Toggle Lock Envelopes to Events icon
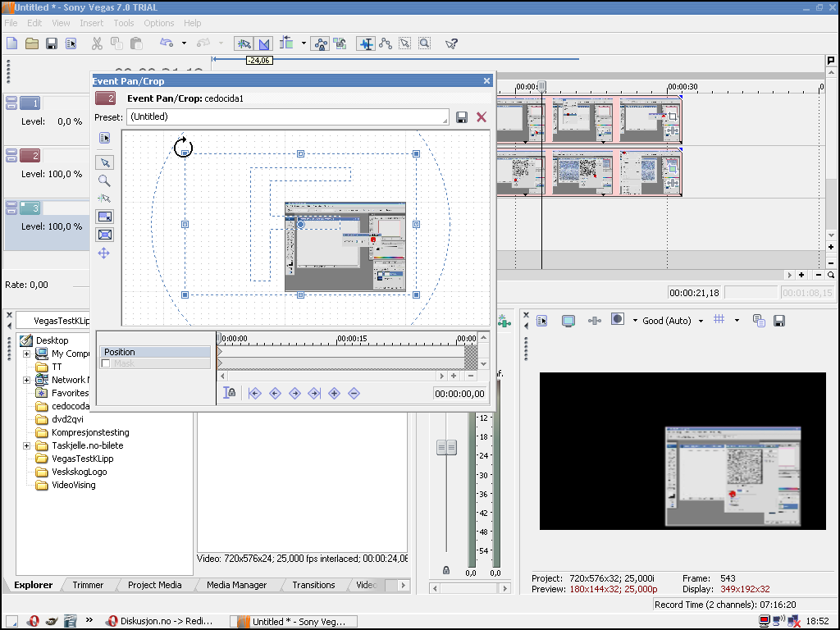This screenshot has height=630, width=840. [321, 43]
